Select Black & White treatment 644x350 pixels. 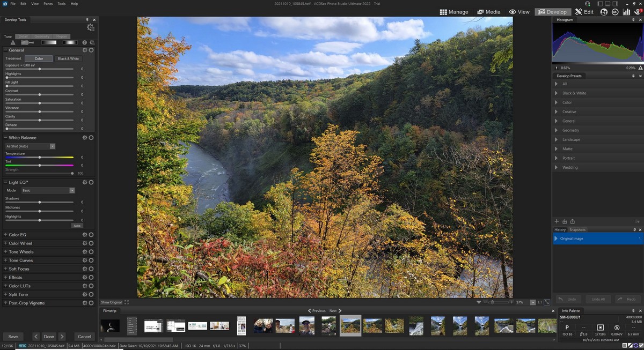click(x=68, y=58)
